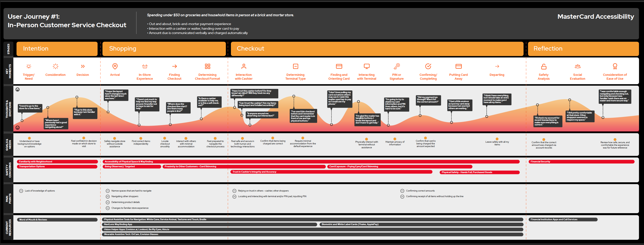Click the Being Observed / Targeted bar
The height and width of the screenshot is (245, 644).
point(132,167)
